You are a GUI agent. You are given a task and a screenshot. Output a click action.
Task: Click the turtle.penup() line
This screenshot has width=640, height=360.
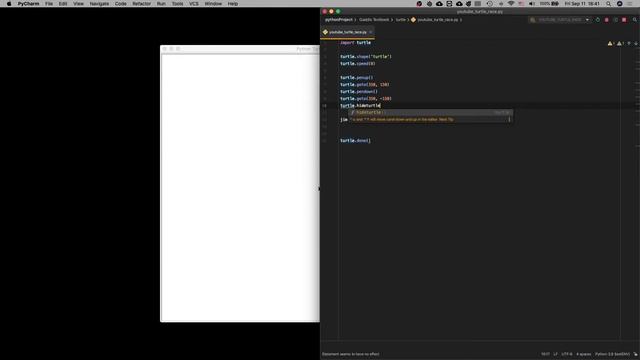tap(356, 78)
